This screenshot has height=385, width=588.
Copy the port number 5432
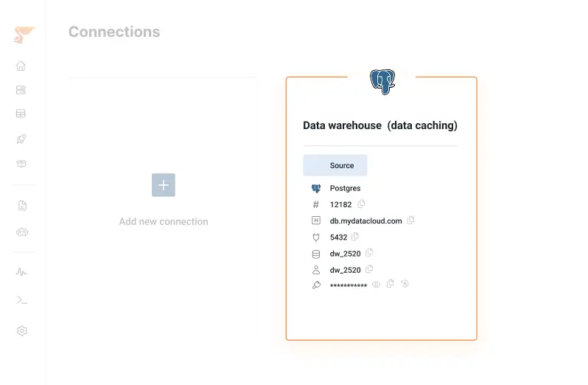(355, 237)
